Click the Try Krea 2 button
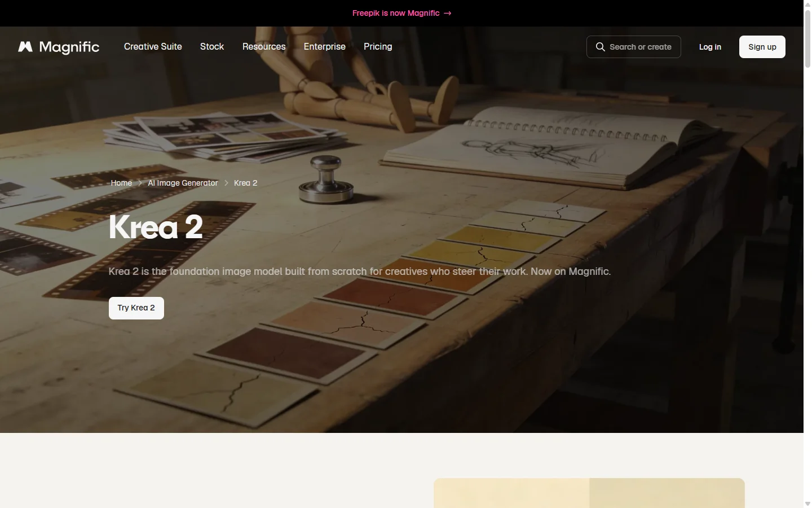Viewport: 812px width, 508px height. pyautogui.click(x=136, y=308)
